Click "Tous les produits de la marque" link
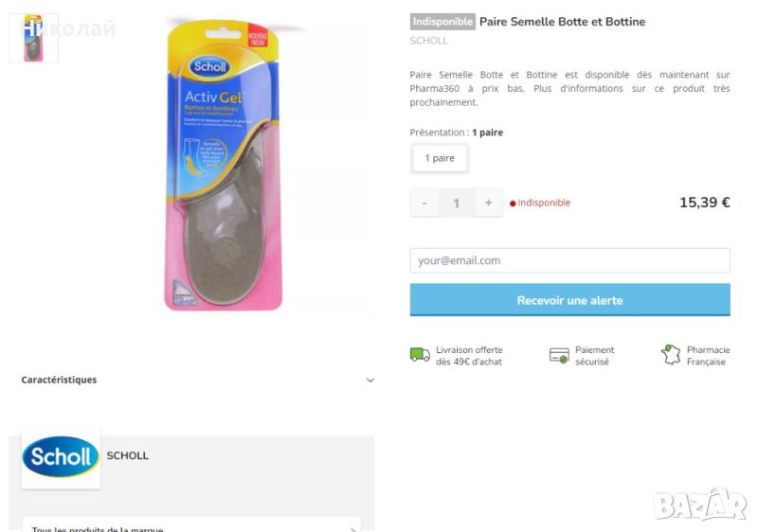 (98, 528)
